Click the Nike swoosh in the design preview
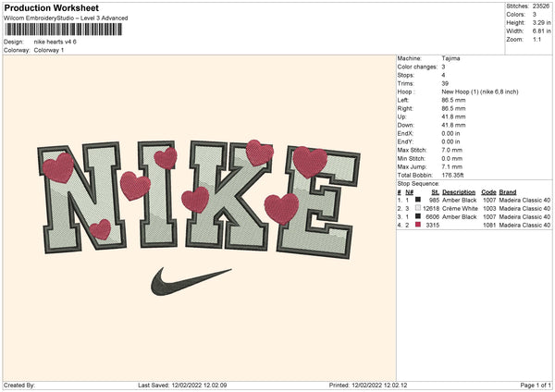Image resolution: width=555 pixels, height=392 pixels. click(191, 282)
